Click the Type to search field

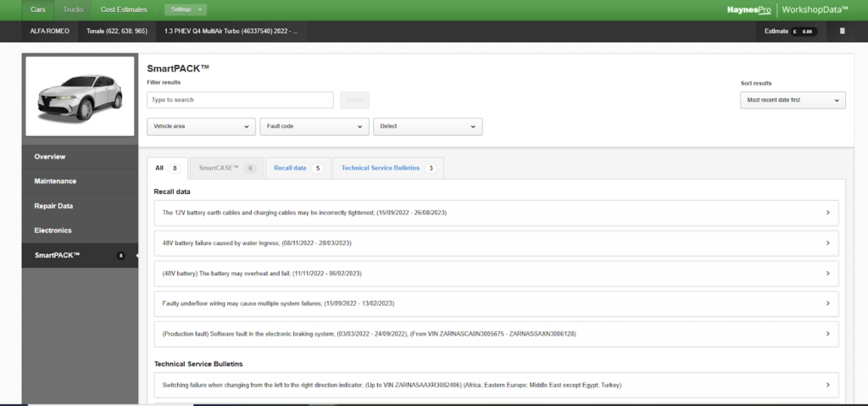click(x=240, y=100)
